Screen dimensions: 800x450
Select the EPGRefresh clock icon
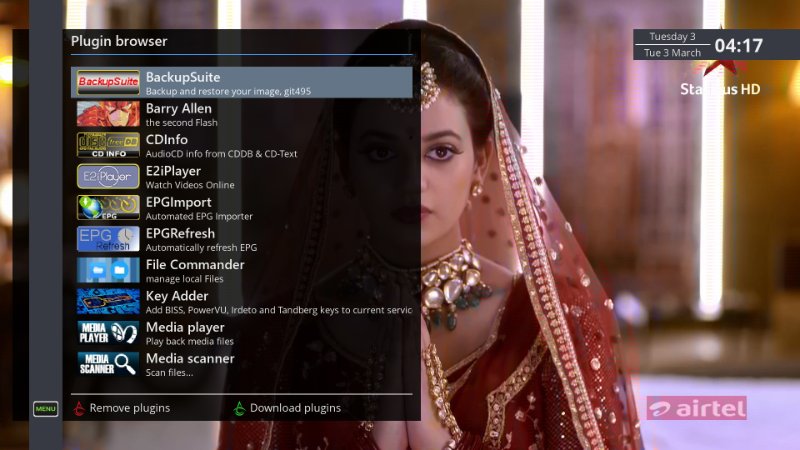pyautogui.click(x=108, y=239)
